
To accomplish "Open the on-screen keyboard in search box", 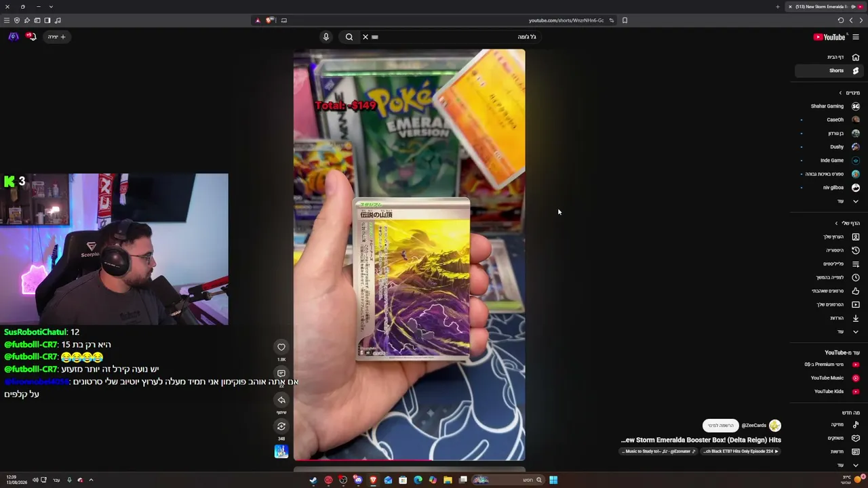I will [375, 37].
